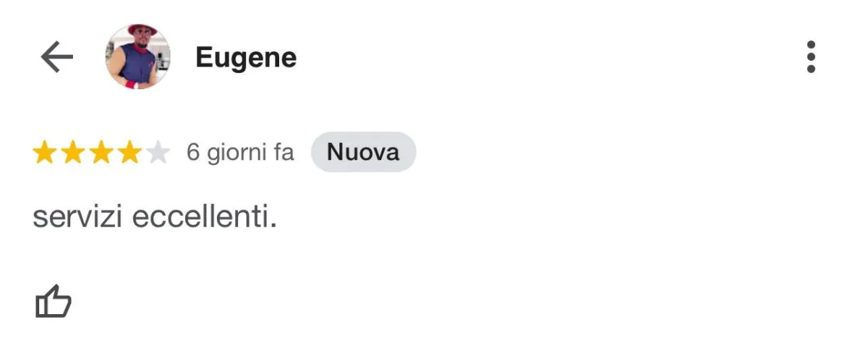Tap the red hat in avatar photo

pyautogui.click(x=142, y=30)
